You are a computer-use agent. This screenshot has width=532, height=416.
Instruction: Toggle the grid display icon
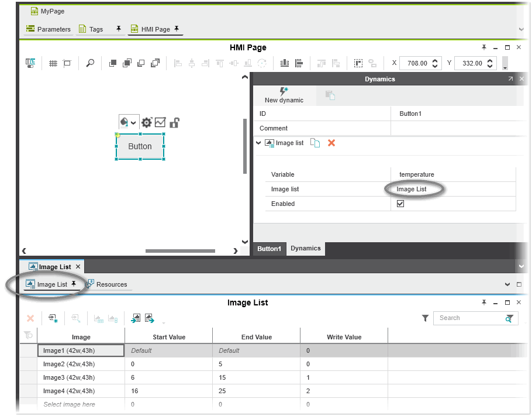point(53,63)
